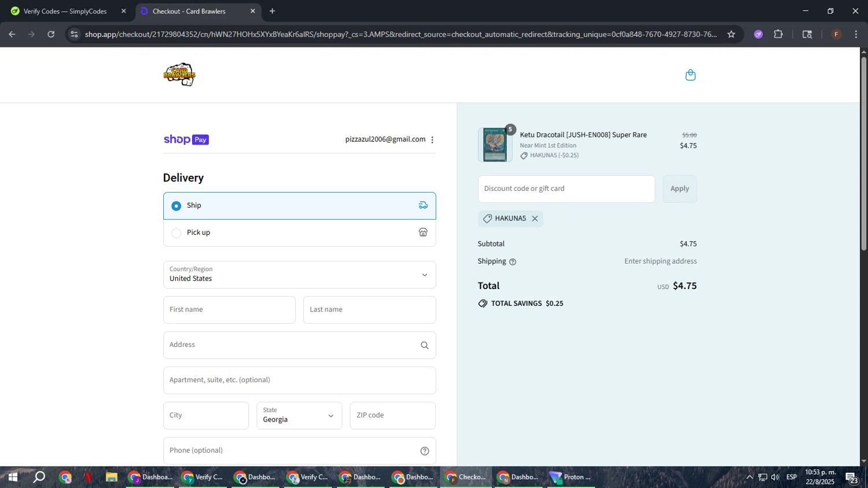Focus the First name field
868x488 pixels.
tap(229, 310)
